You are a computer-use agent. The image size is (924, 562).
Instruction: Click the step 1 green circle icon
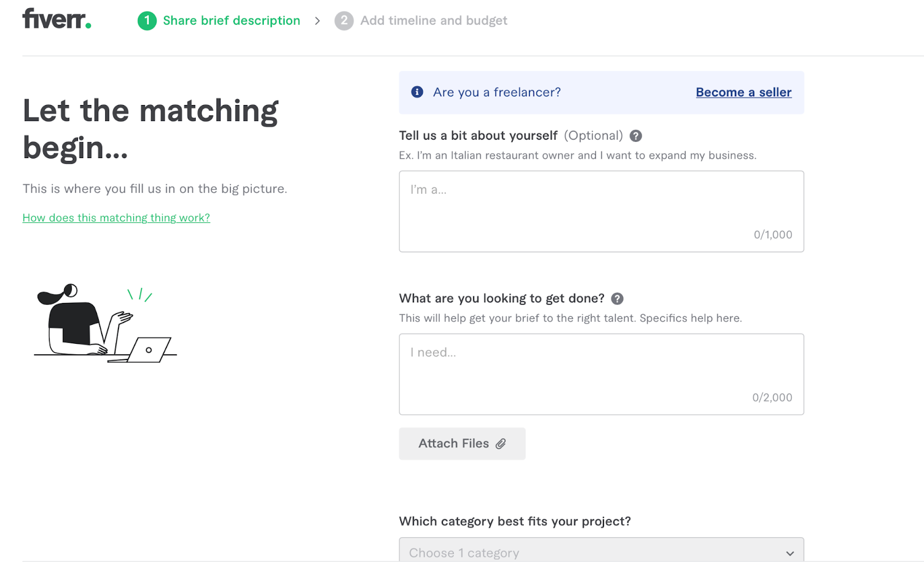(x=147, y=21)
